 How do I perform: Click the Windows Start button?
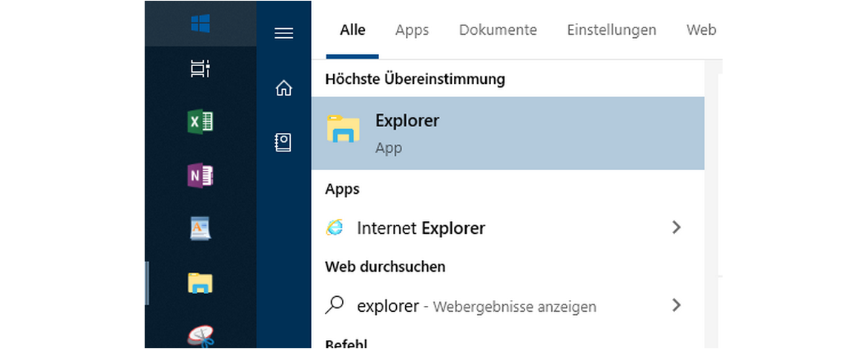200,24
